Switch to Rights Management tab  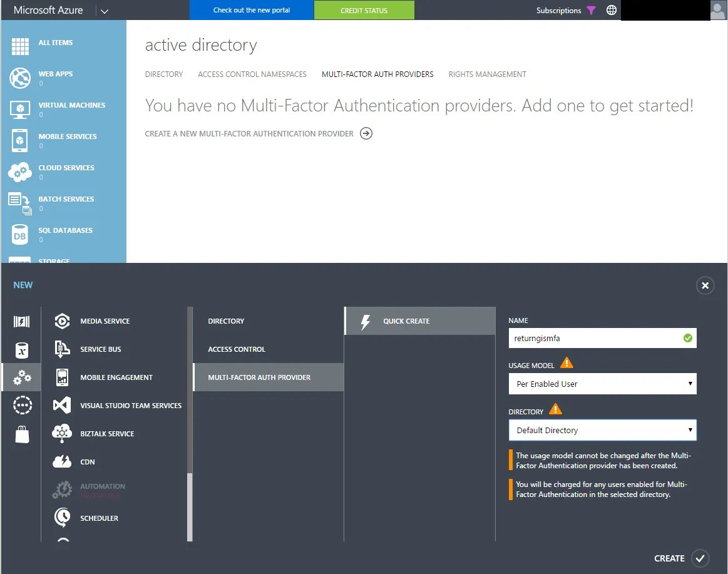(x=488, y=74)
